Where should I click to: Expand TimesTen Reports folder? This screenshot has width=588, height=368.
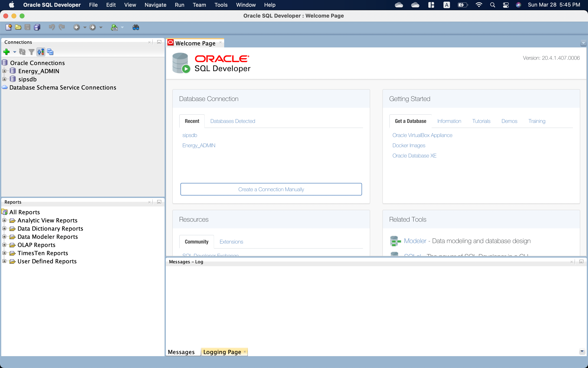tap(4, 253)
